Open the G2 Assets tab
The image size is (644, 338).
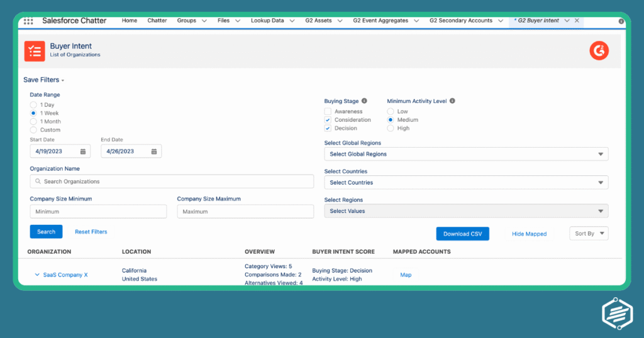(x=318, y=21)
